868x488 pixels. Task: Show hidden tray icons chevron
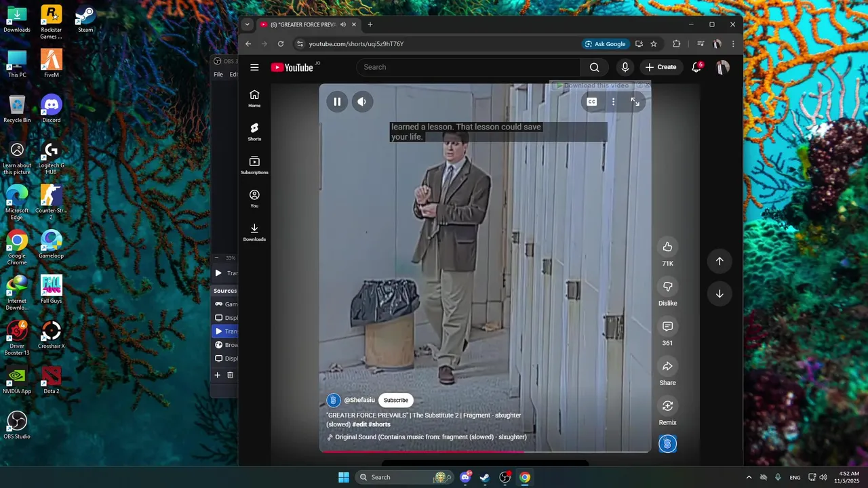click(x=749, y=477)
